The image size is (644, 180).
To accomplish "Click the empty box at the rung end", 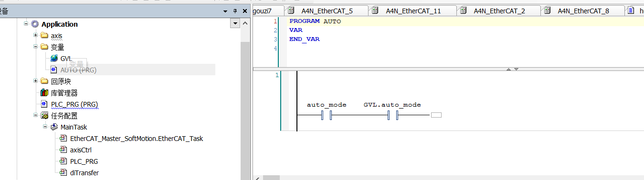I will pyautogui.click(x=436, y=115).
